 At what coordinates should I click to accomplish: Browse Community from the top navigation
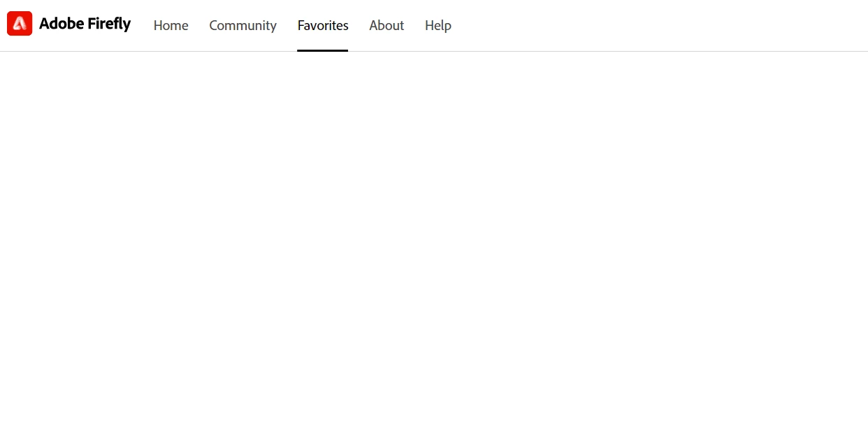coord(243,25)
